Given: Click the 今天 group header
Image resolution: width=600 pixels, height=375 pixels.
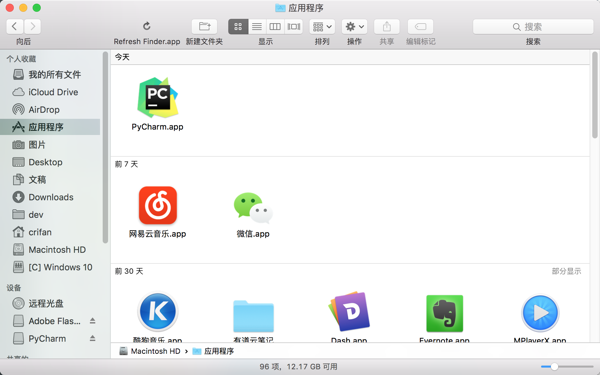Looking at the screenshot, I should [122, 57].
